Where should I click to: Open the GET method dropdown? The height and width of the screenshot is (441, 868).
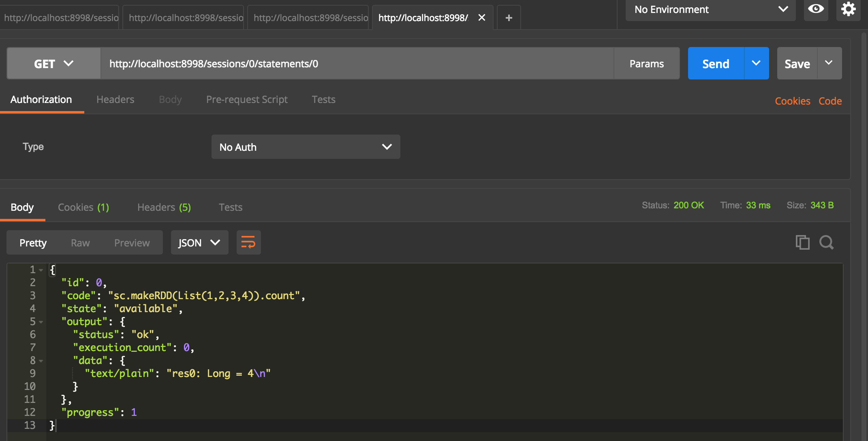(54, 64)
